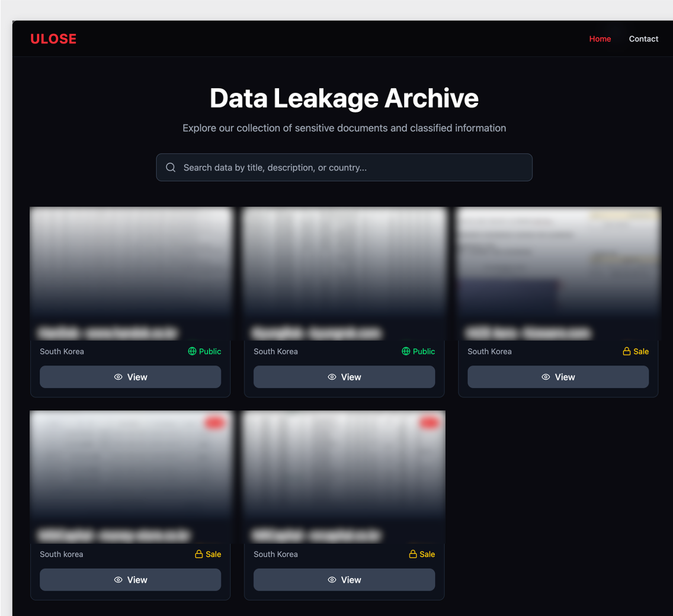Click the ULOSE logo
This screenshot has width=673, height=616.
[53, 38]
